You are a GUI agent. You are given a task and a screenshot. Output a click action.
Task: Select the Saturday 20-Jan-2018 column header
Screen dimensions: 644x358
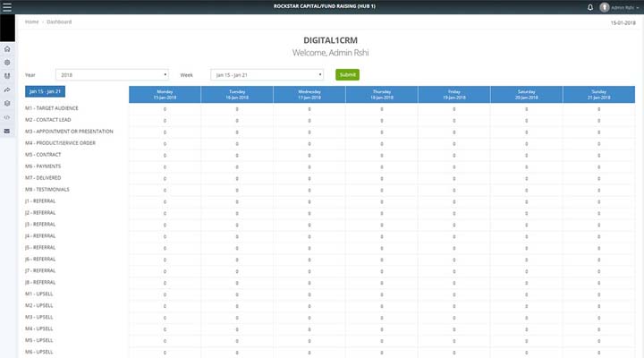[x=527, y=95]
